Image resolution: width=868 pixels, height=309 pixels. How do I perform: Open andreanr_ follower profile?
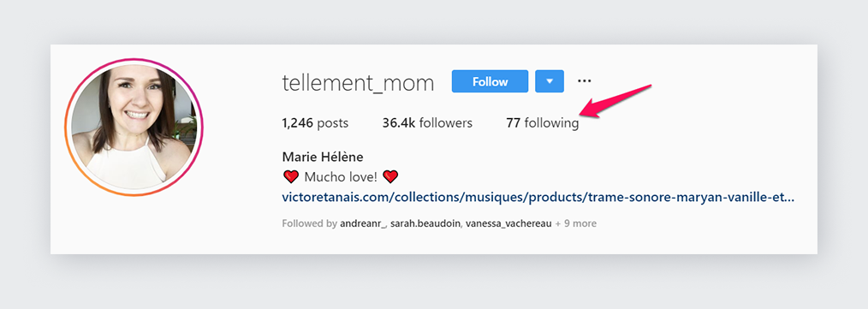pos(364,223)
